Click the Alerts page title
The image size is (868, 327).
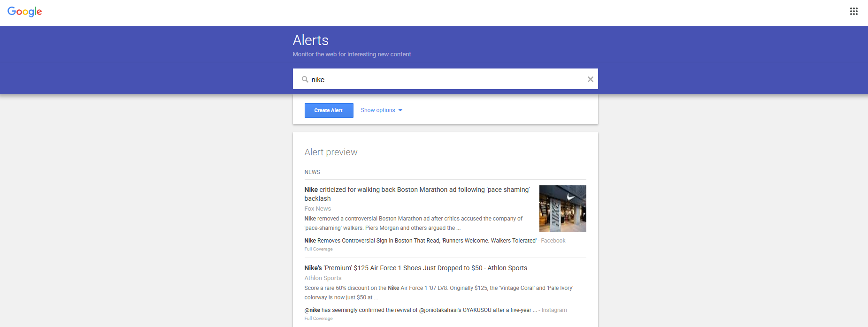[x=311, y=40]
